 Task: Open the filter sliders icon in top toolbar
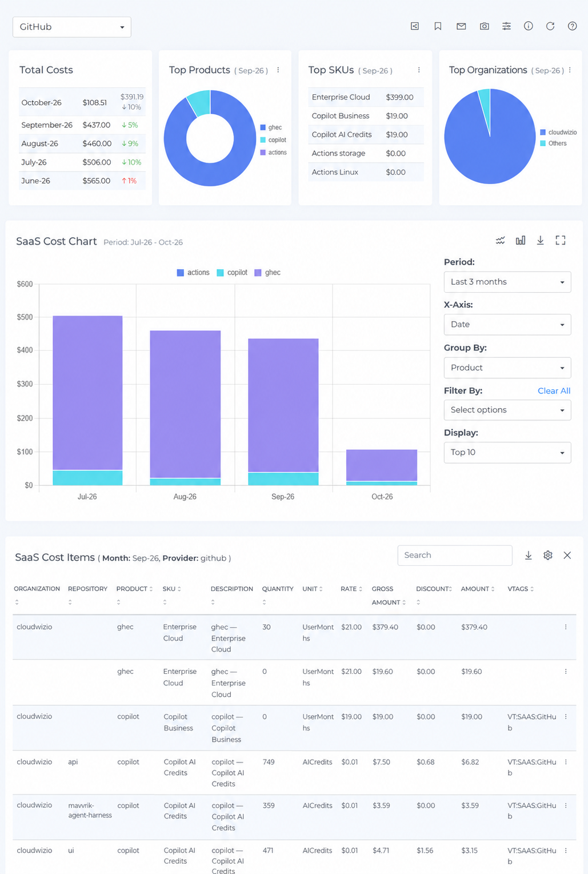pyautogui.click(x=506, y=26)
